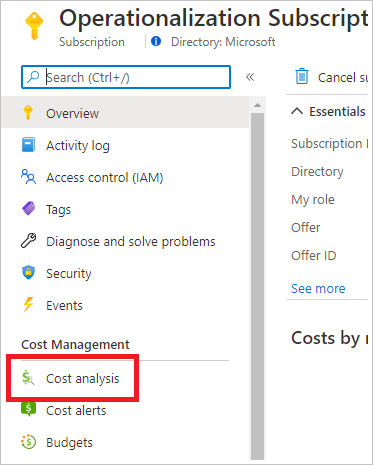Click the My role label
Image resolution: width=373 pixels, height=465 pixels.
coord(313,200)
